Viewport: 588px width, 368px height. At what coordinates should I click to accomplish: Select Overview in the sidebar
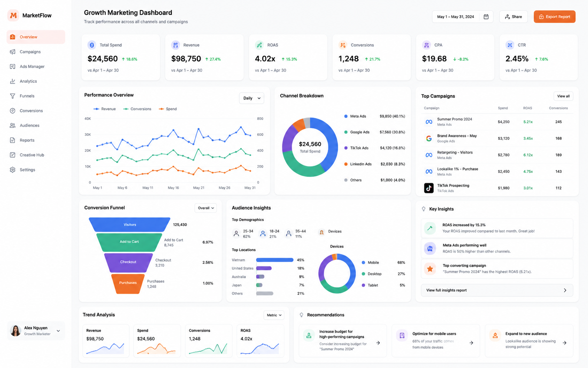tap(36, 37)
